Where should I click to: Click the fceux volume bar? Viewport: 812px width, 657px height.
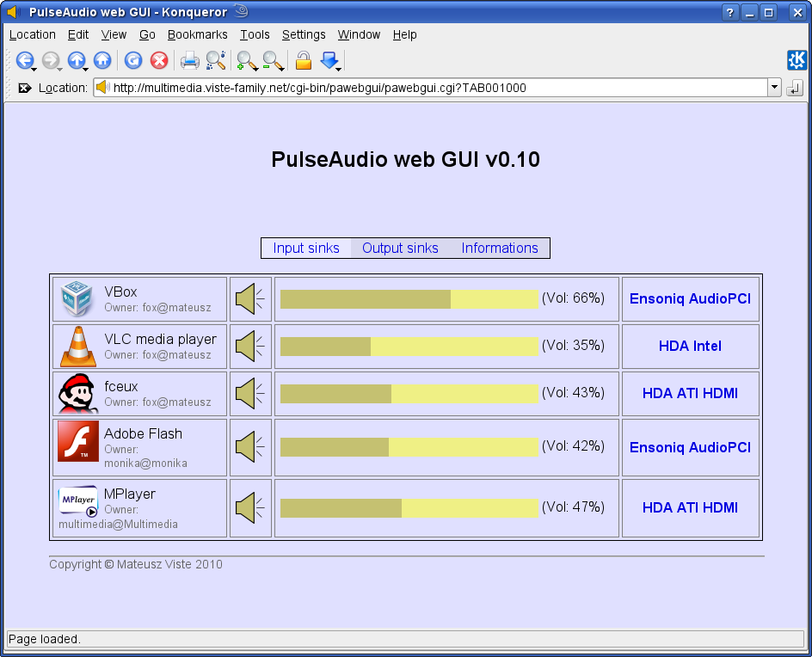pos(409,394)
